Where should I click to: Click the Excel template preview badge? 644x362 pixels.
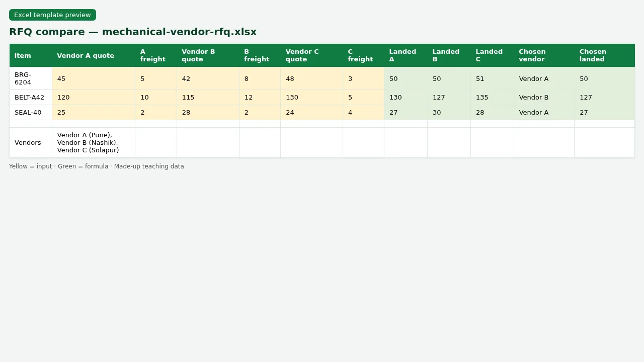(x=52, y=15)
